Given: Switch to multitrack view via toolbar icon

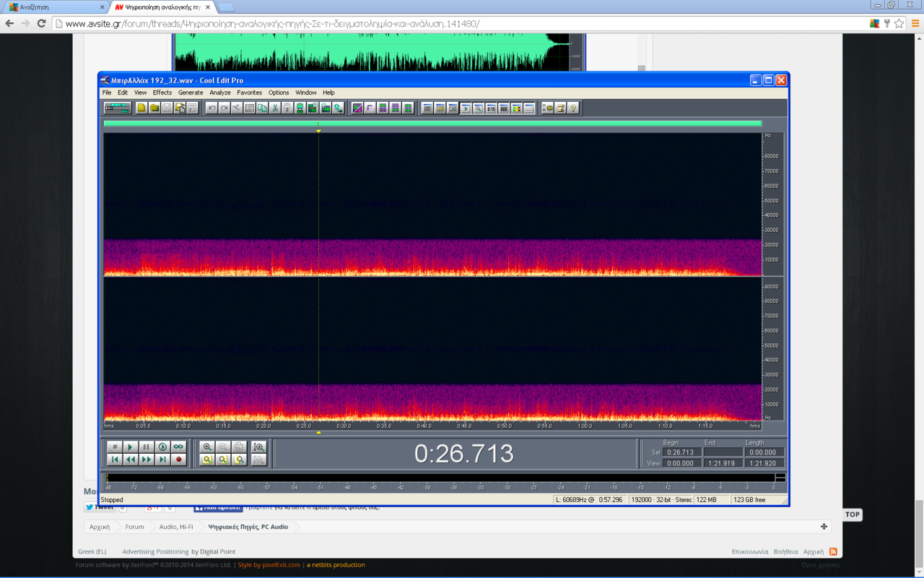Looking at the screenshot, I should (118, 108).
